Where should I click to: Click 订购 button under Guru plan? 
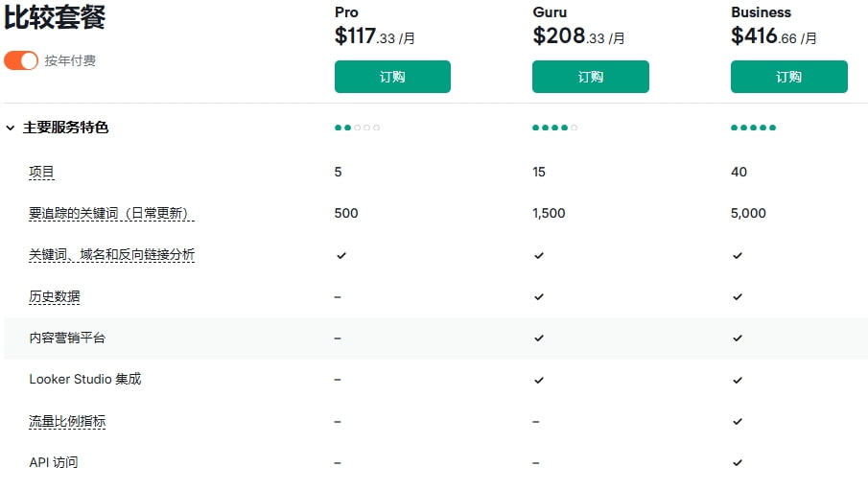tap(590, 77)
